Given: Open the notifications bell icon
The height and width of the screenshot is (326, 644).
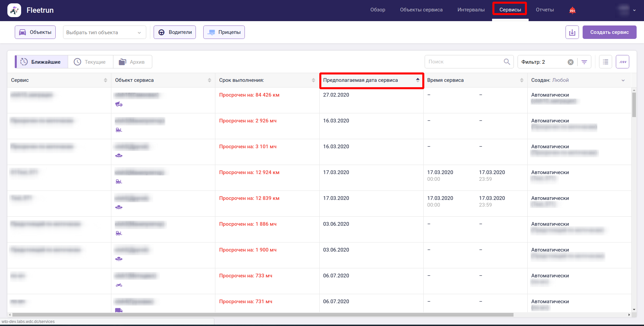Looking at the screenshot, I should click(x=572, y=10).
